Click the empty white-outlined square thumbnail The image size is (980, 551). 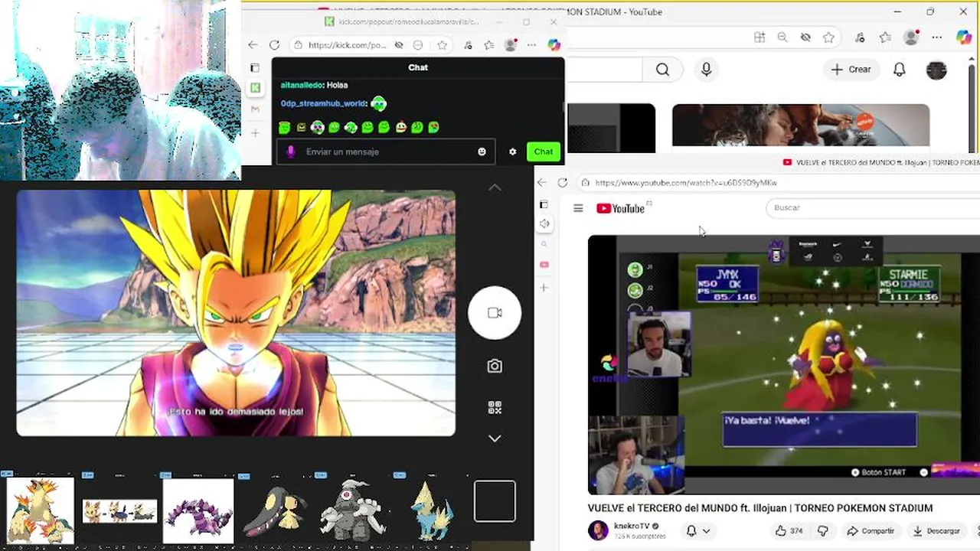coord(495,501)
